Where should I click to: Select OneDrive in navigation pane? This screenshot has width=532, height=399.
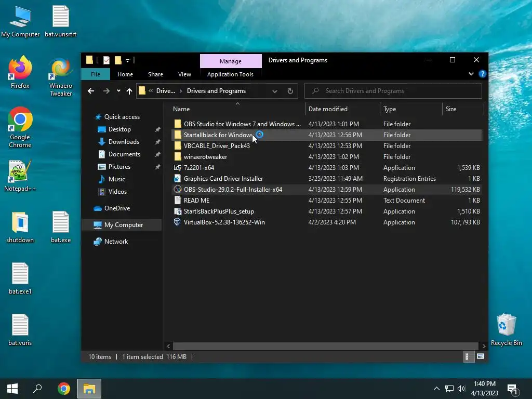pyautogui.click(x=117, y=208)
